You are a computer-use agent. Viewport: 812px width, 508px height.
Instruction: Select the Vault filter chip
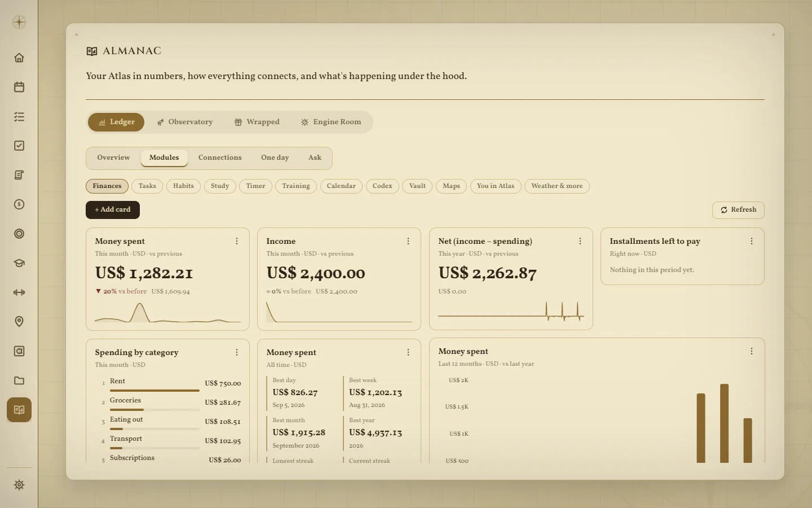pos(417,186)
